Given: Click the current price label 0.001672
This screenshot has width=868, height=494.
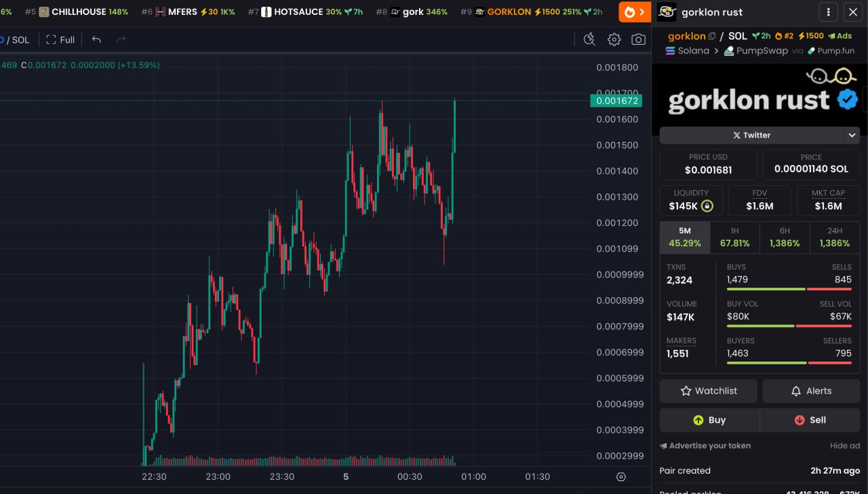Looking at the screenshot, I should tap(616, 100).
